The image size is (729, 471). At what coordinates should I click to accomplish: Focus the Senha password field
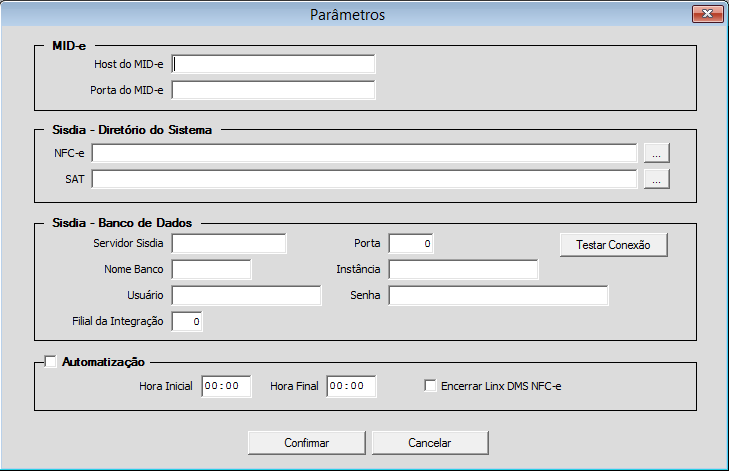[498, 296]
